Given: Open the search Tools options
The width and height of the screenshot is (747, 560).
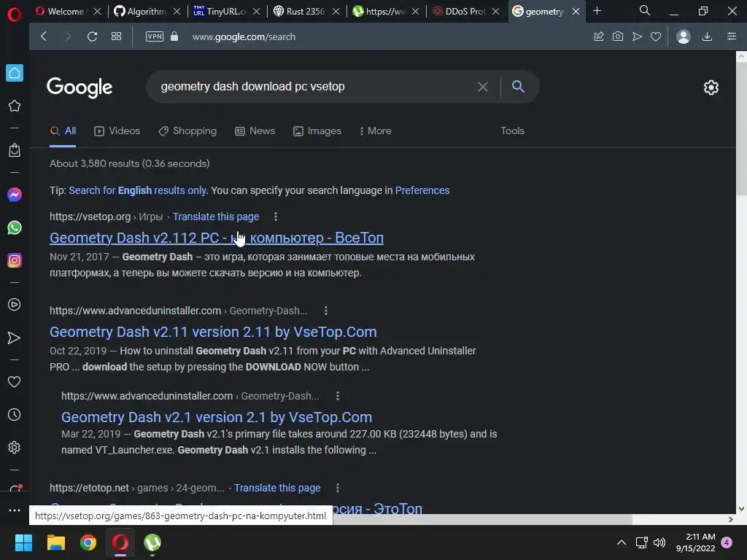Looking at the screenshot, I should (x=512, y=131).
